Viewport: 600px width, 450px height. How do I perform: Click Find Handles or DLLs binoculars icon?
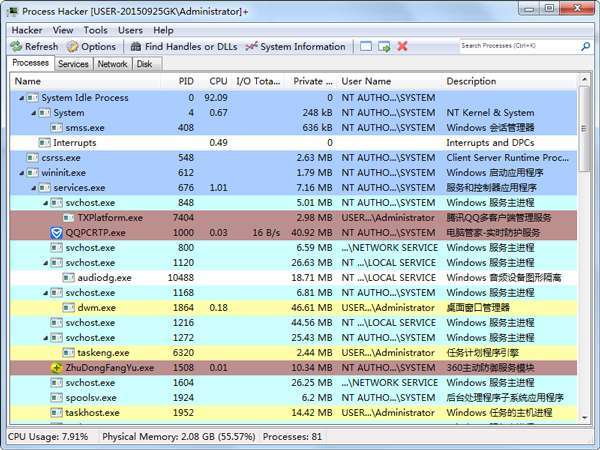(x=135, y=47)
